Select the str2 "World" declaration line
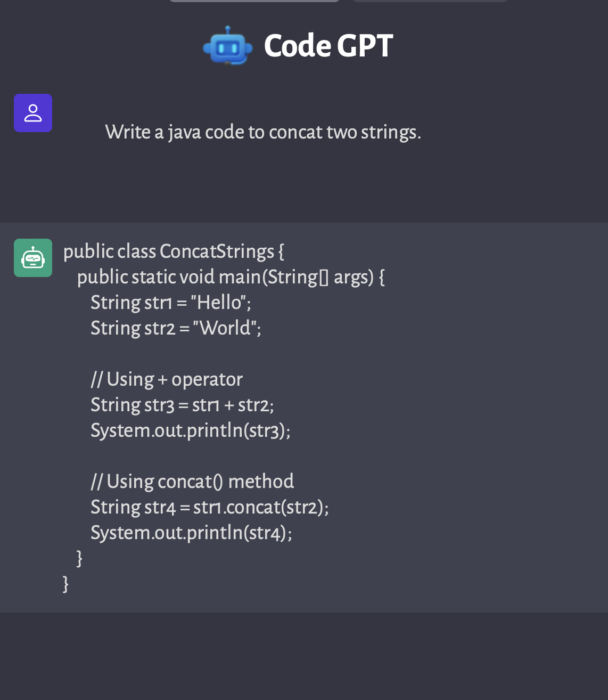Image resolution: width=608 pixels, height=700 pixels. coord(176,328)
